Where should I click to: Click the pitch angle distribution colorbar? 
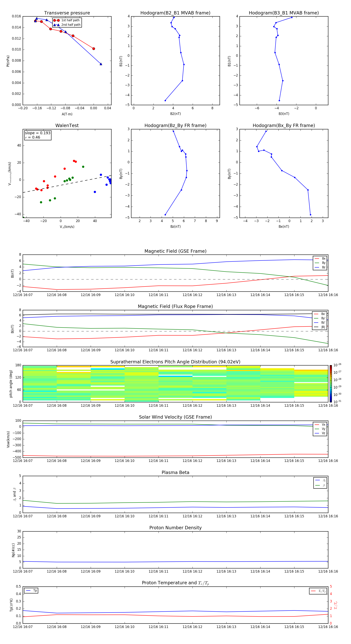coord(331,383)
